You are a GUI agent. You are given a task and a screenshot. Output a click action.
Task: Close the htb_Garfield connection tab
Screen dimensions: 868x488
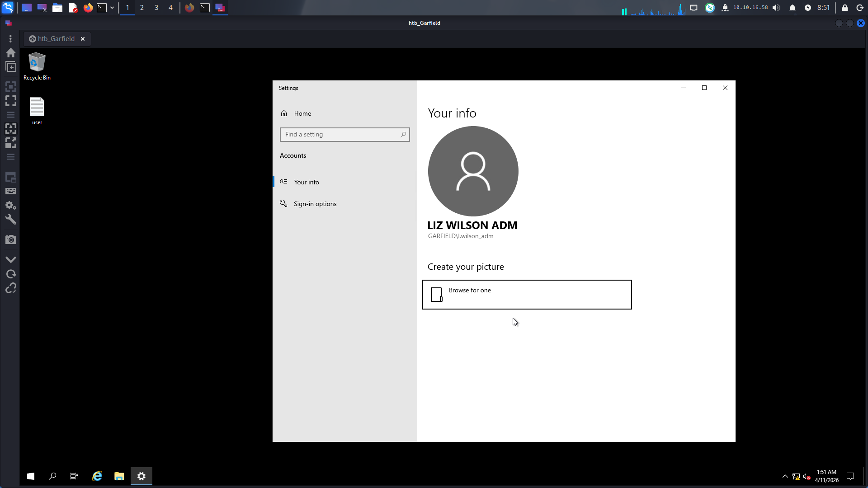click(83, 39)
